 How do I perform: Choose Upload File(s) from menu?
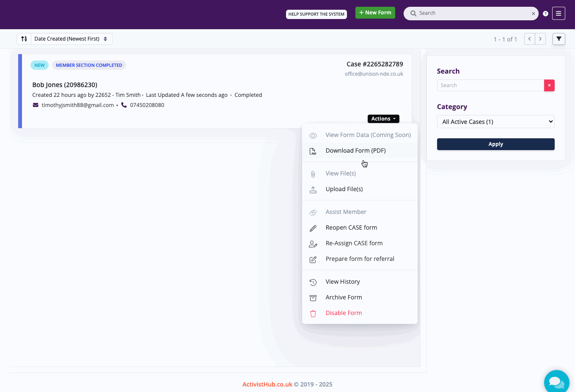pos(344,189)
